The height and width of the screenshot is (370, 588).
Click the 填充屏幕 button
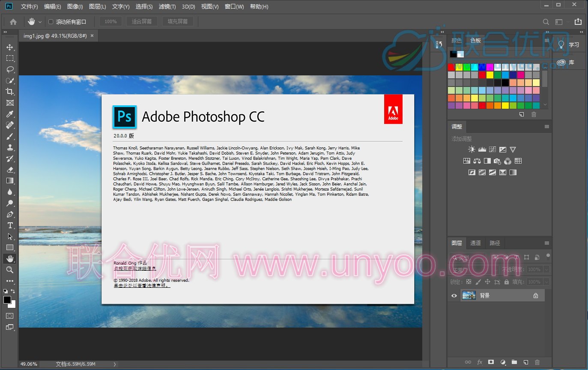(178, 21)
